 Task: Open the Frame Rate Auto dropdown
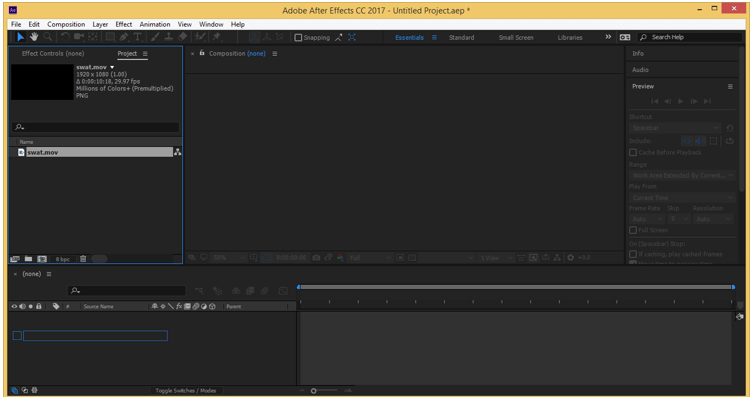[646, 219]
